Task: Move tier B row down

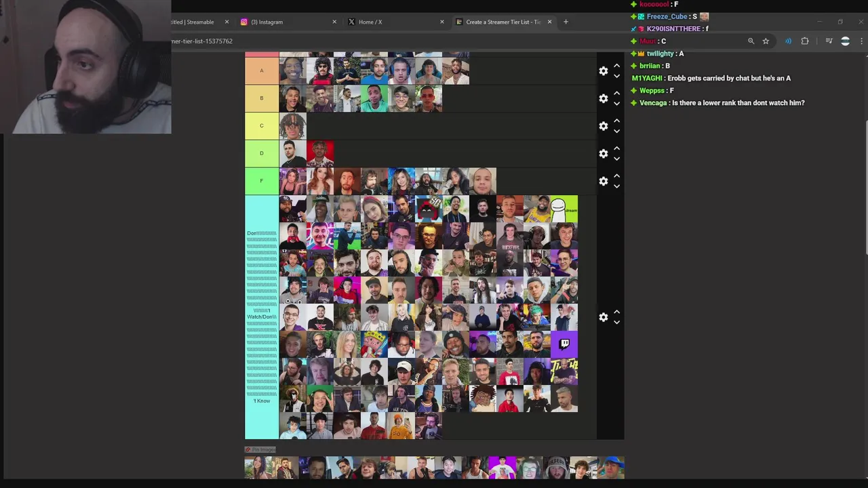Action: click(616, 104)
